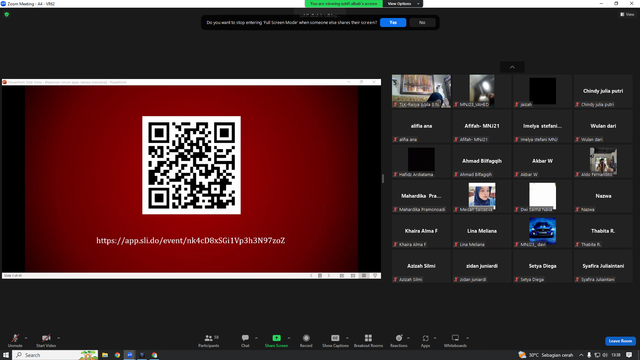
Task: Click the green Share Screen button
Action: [x=276, y=340]
